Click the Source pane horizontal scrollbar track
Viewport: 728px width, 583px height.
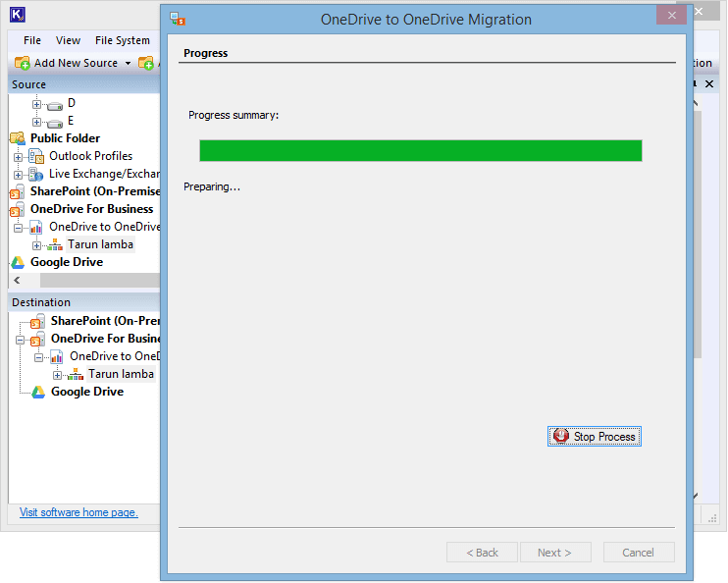point(100,280)
